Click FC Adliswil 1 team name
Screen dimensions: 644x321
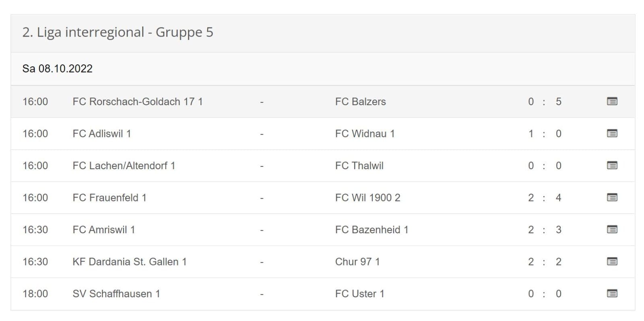pyautogui.click(x=101, y=134)
